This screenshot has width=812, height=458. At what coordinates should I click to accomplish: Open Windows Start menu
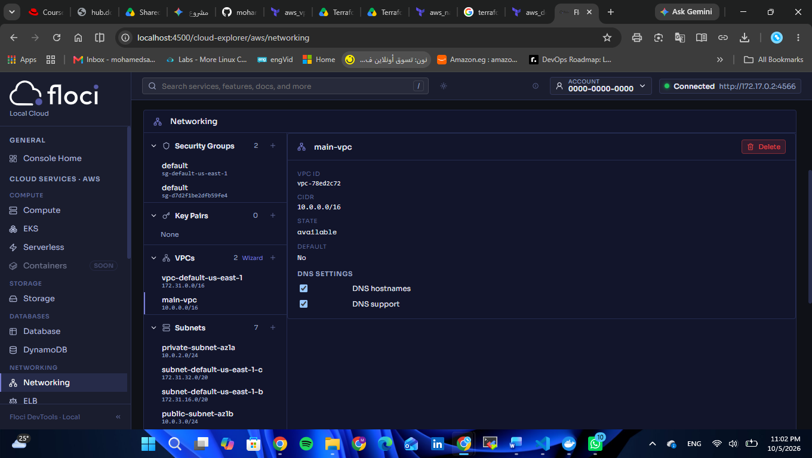pyautogui.click(x=148, y=444)
